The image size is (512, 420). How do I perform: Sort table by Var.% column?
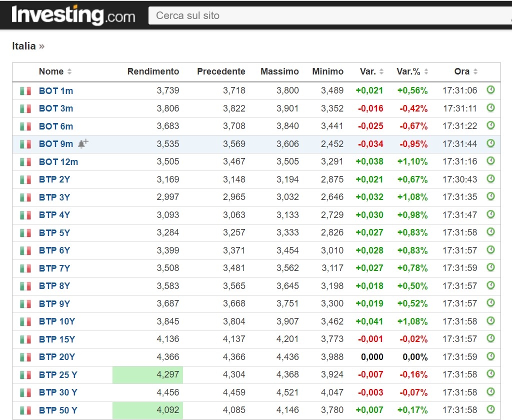(412, 71)
